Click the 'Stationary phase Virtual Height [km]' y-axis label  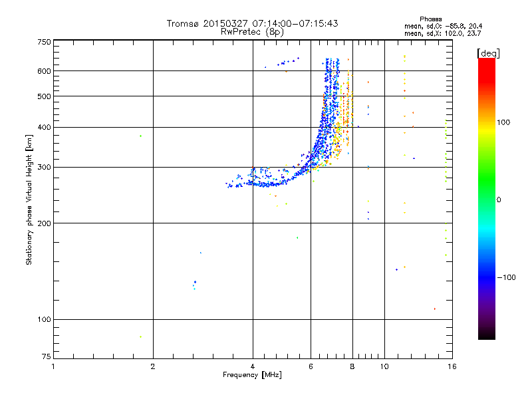(x=29, y=200)
